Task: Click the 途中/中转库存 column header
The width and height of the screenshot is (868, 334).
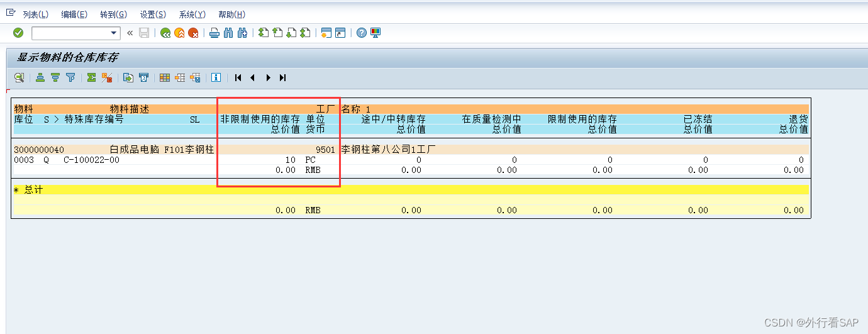Action: 394,119
